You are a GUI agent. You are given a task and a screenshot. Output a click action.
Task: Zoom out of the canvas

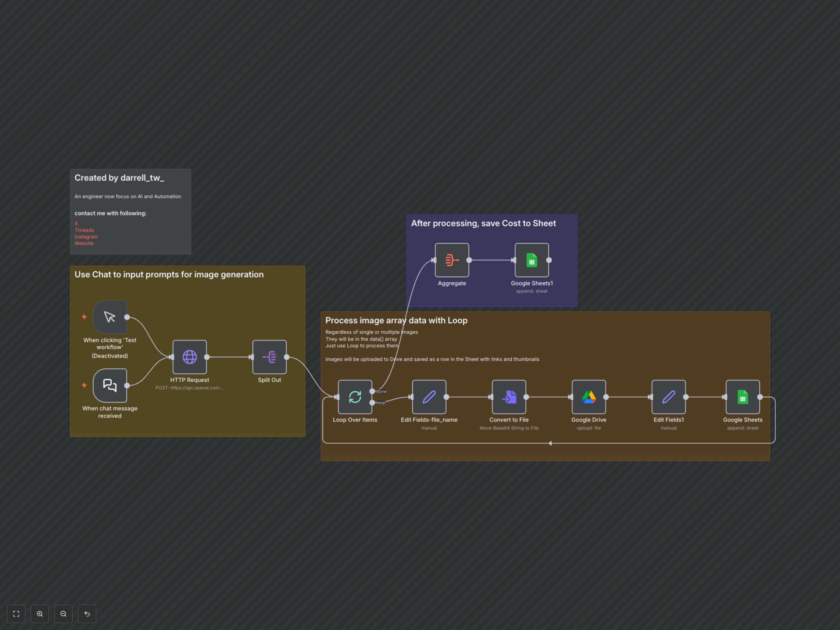click(x=63, y=614)
